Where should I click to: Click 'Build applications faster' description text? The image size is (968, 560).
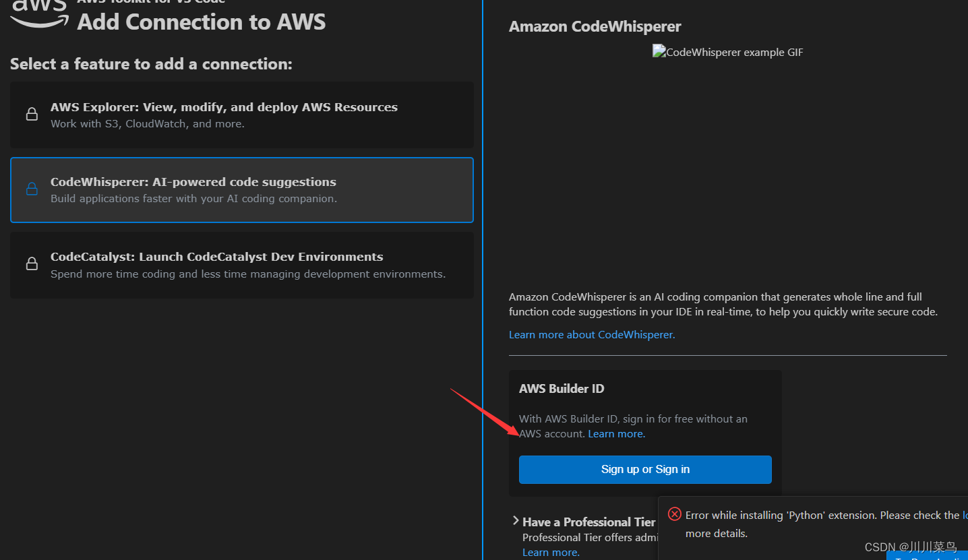click(193, 199)
